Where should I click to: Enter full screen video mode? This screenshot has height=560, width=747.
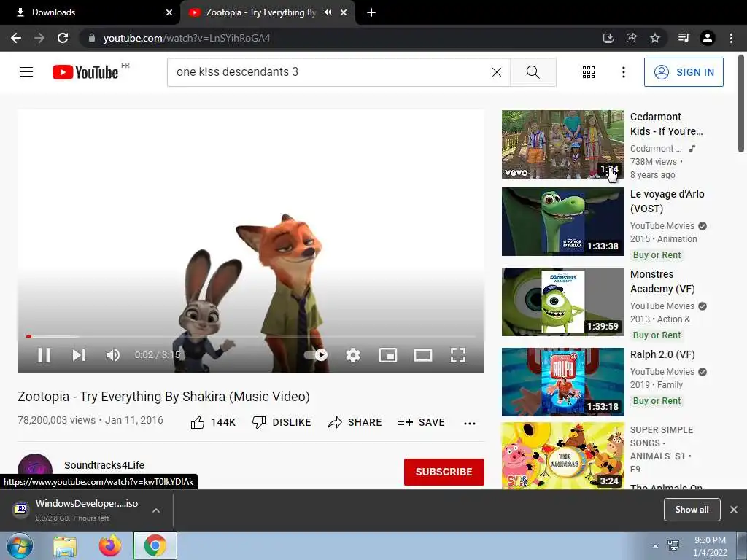458,355
